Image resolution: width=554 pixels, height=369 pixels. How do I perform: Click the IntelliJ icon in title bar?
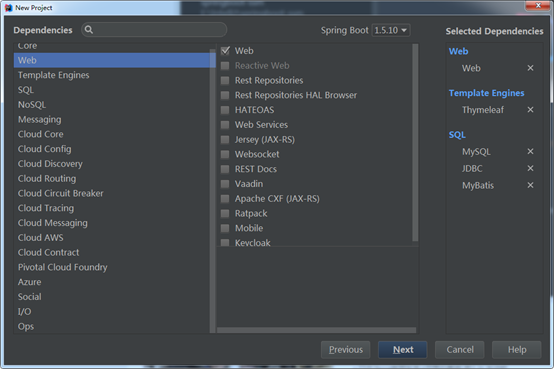(x=8, y=8)
